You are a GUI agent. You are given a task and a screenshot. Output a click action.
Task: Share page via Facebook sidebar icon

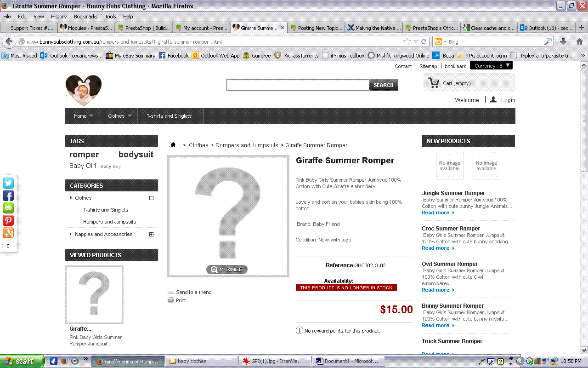click(x=8, y=195)
